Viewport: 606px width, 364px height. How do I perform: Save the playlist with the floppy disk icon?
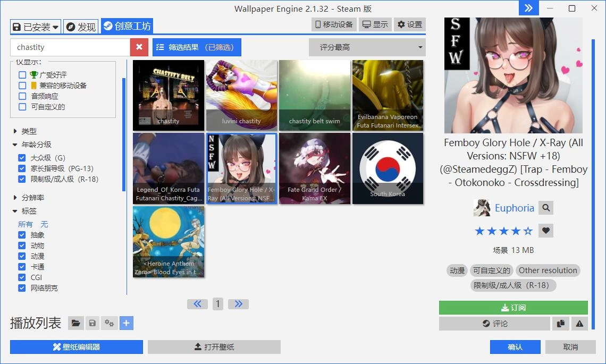(x=92, y=323)
